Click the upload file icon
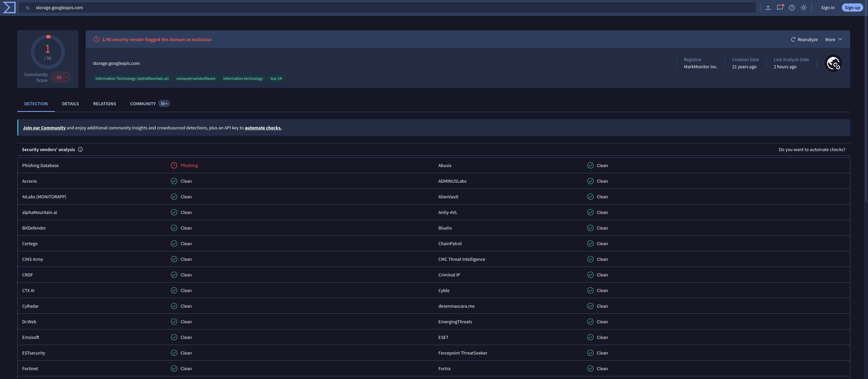The image size is (868, 379). point(768,7)
